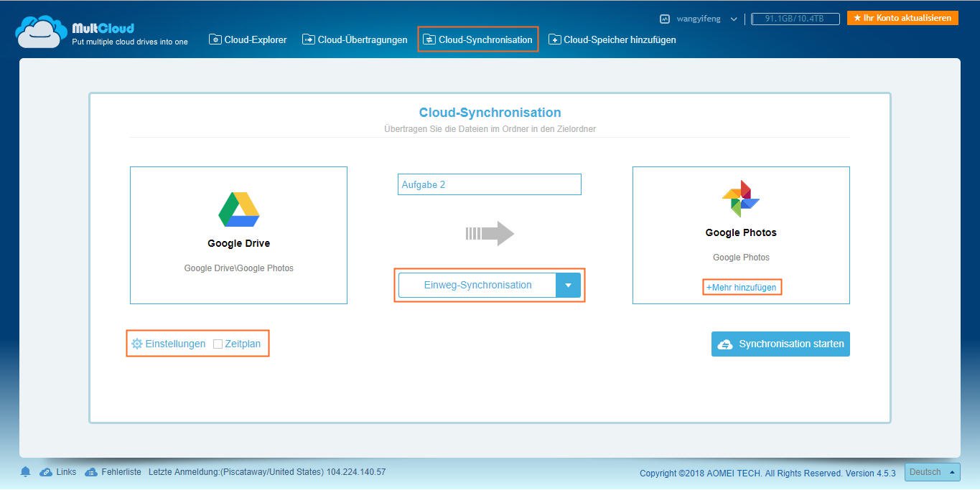Image resolution: width=980 pixels, height=490 pixels.
Task: Click the sync mode dropdown arrow
Action: [x=568, y=285]
